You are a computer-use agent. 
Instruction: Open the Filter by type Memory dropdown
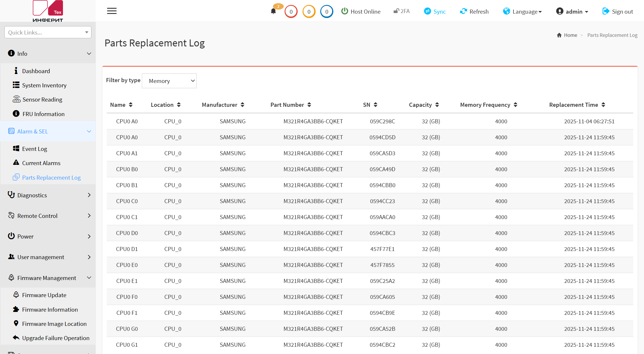click(169, 81)
